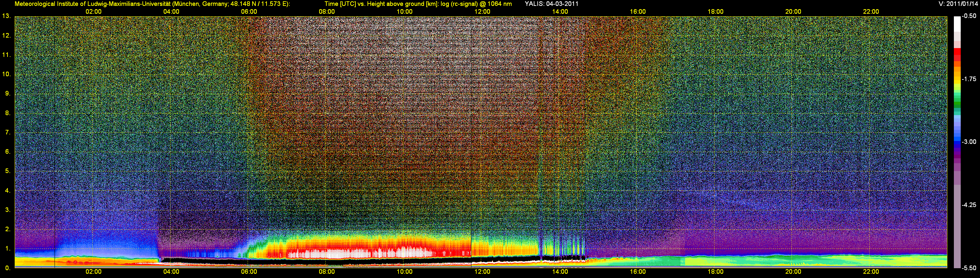Click the 22:00 label on the upper time axis
This screenshot has width=980, height=278.
[x=871, y=12]
